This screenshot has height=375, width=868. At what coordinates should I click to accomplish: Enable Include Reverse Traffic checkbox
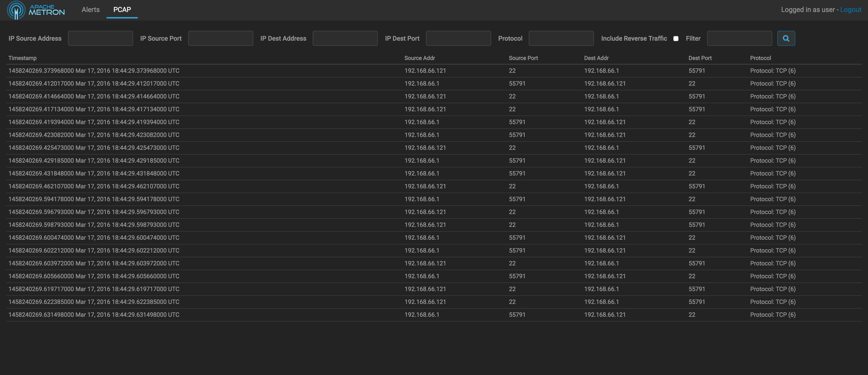pos(675,39)
